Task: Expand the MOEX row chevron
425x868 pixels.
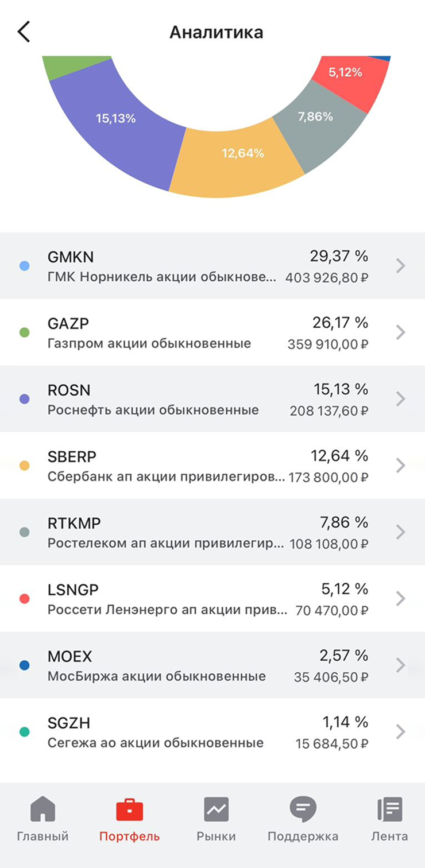Action: pyautogui.click(x=401, y=665)
